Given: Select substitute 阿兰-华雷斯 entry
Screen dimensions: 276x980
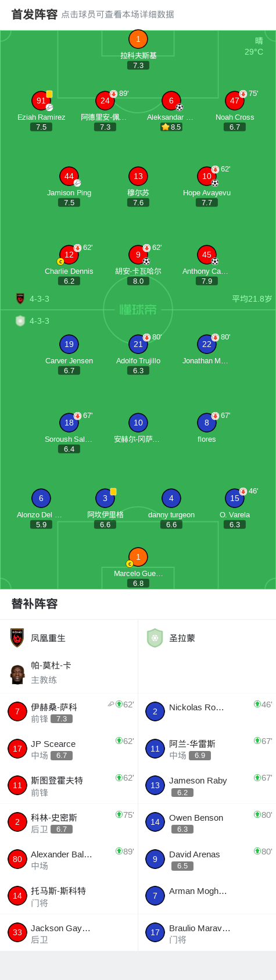Looking at the screenshot, I should pyautogui.click(x=207, y=749).
